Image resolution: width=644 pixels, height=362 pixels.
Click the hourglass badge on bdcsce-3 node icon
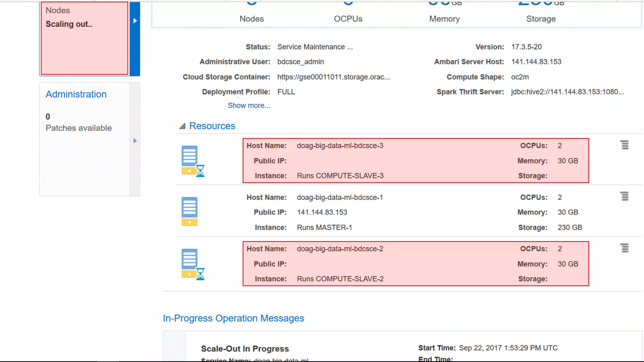[x=200, y=171]
